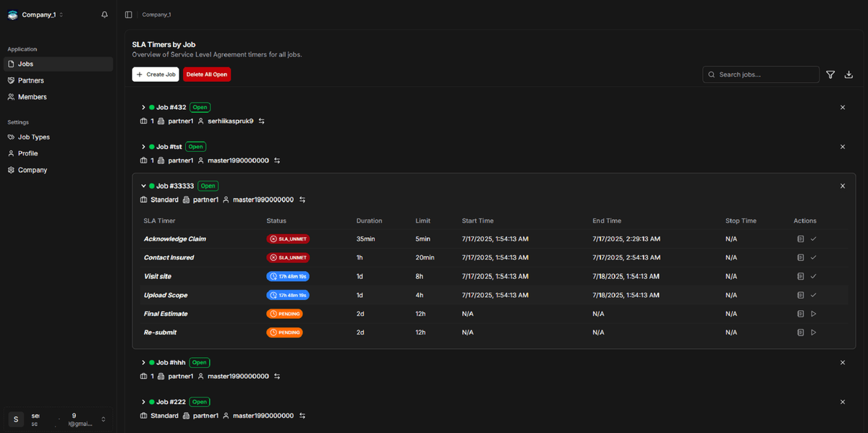Click the Create Job button
The width and height of the screenshot is (868, 433).
pyautogui.click(x=156, y=74)
